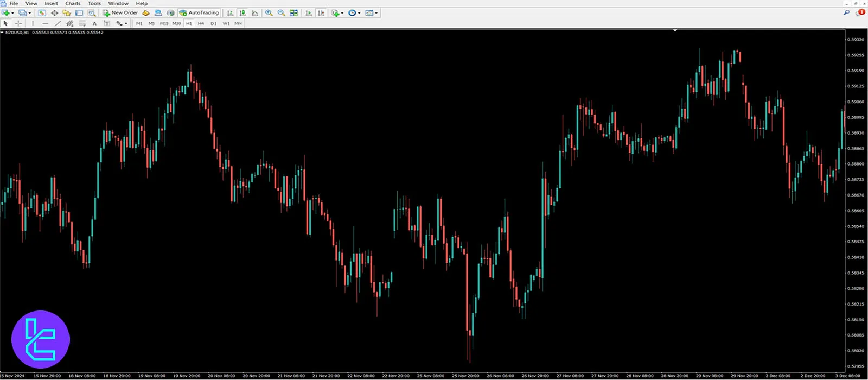
Task: Toggle the chart shift button
Action: 321,13
